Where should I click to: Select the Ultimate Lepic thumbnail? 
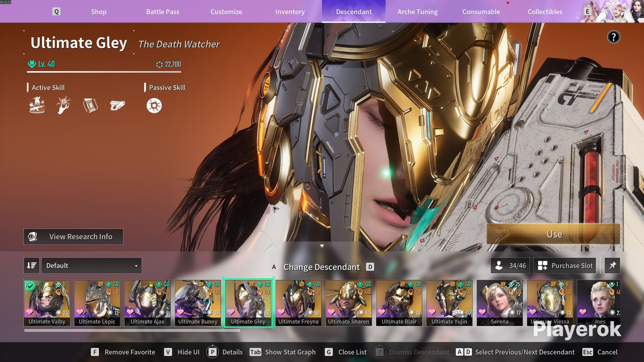[97, 303]
